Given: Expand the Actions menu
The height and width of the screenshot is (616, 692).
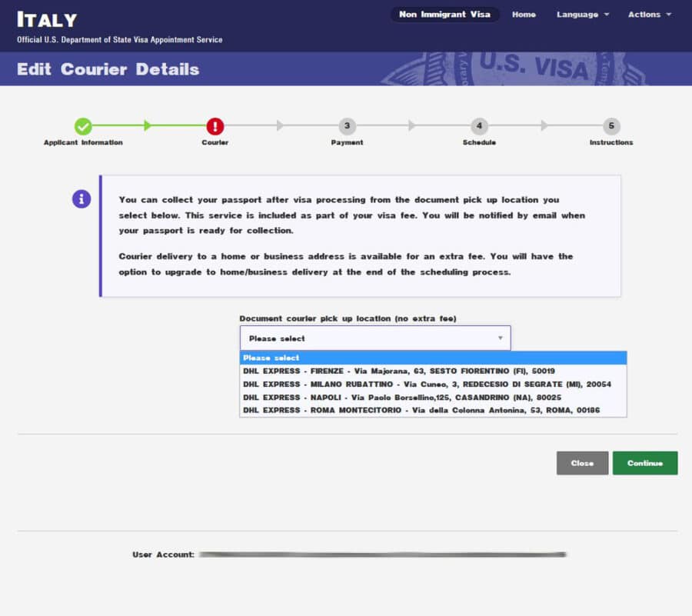Looking at the screenshot, I should [649, 15].
